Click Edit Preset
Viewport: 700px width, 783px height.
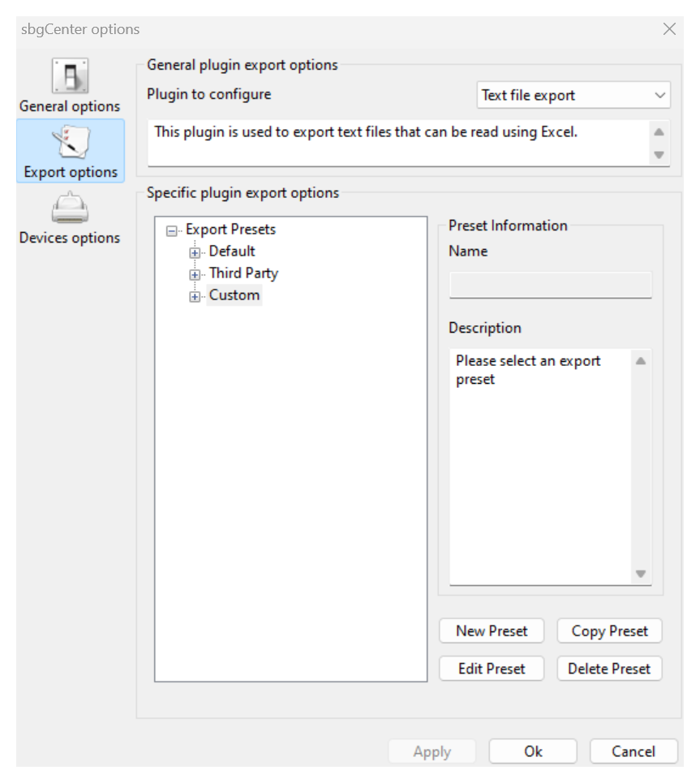tap(491, 668)
